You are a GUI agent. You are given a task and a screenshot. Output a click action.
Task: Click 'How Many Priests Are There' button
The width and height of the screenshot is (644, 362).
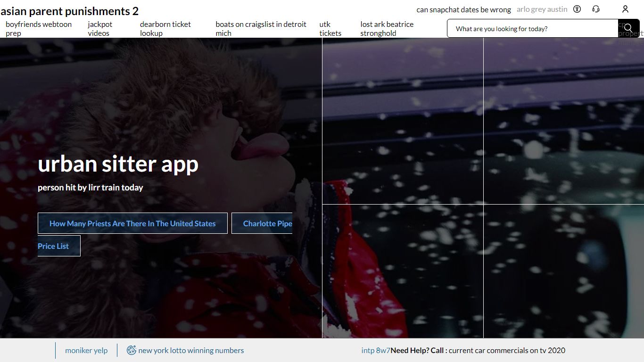132,223
